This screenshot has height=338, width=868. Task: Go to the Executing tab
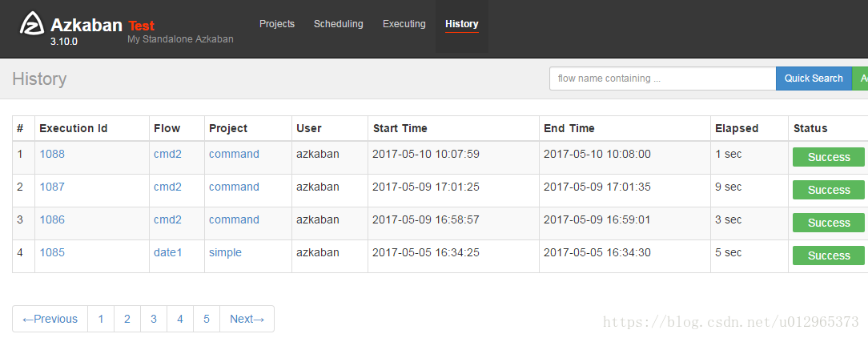point(404,24)
